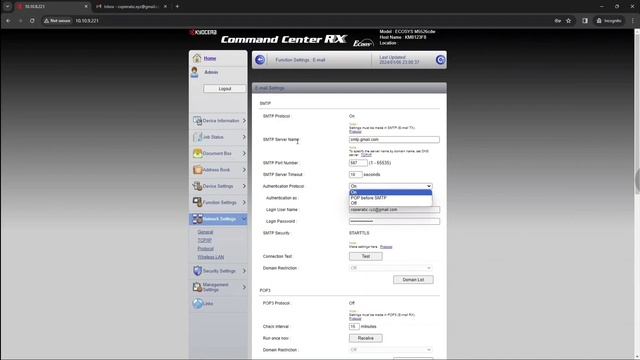
Task: Open Wireless LAN under Network Settings
Action: [211, 257]
